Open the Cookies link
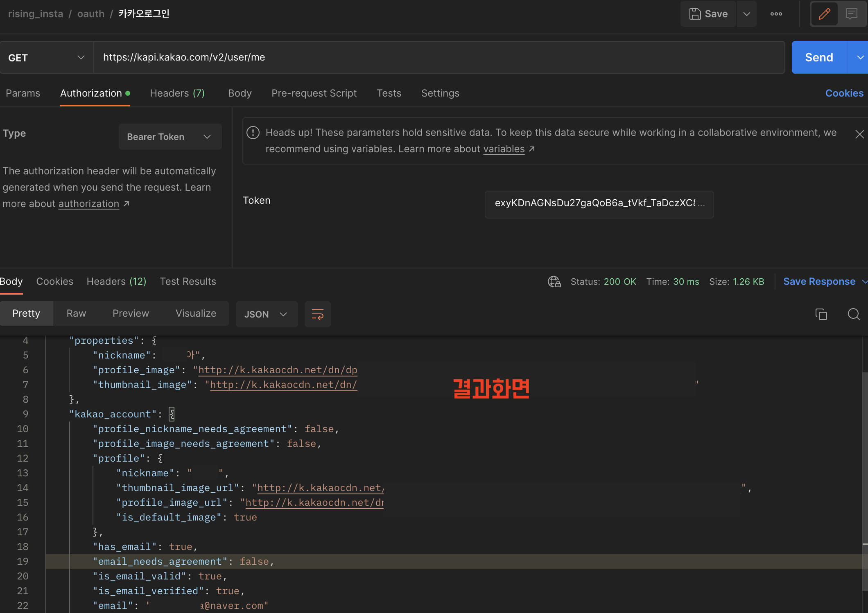 [844, 93]
